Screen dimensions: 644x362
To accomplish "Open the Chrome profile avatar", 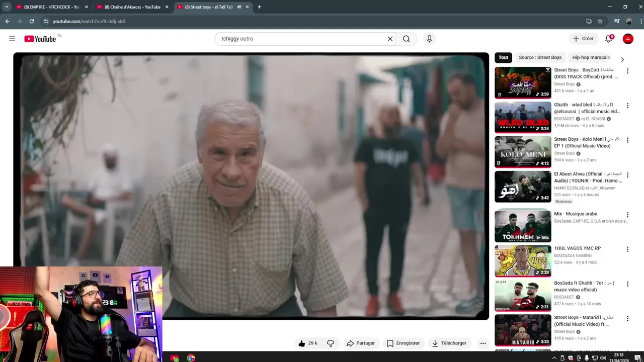I will (629, 21).
